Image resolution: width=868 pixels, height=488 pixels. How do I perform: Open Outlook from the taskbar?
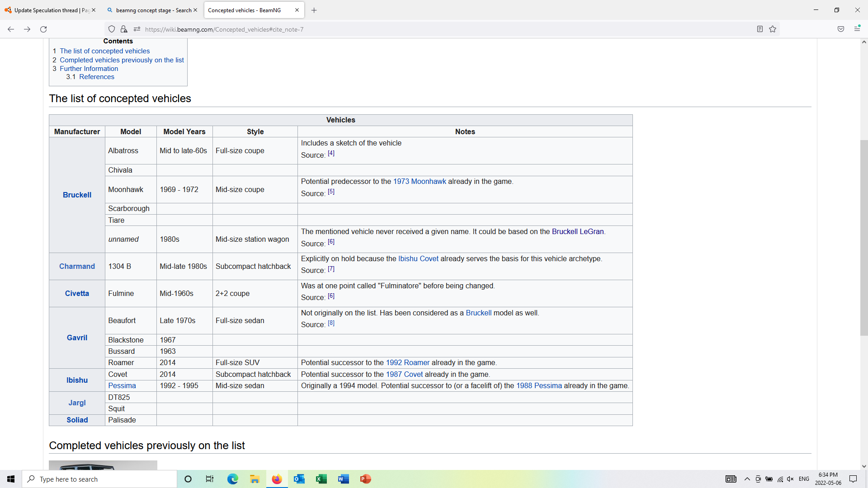(x=299, y=479)
